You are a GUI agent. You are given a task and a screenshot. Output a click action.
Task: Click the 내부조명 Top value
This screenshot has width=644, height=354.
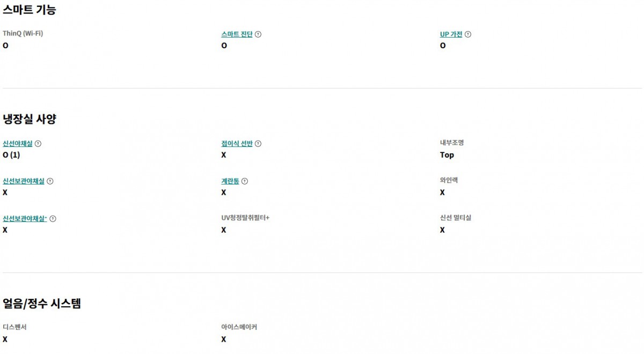coord(447,155)
